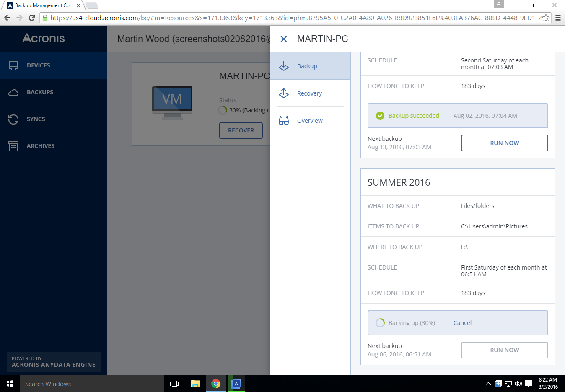Reload the page using browser refresh icon
Image resolution: width=565 pixels, height=392 pixels.
31,18
